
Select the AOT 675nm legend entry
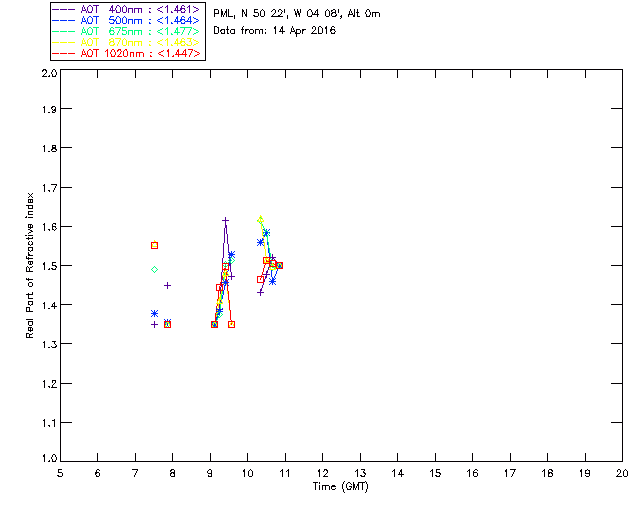[x=126, y=31]
